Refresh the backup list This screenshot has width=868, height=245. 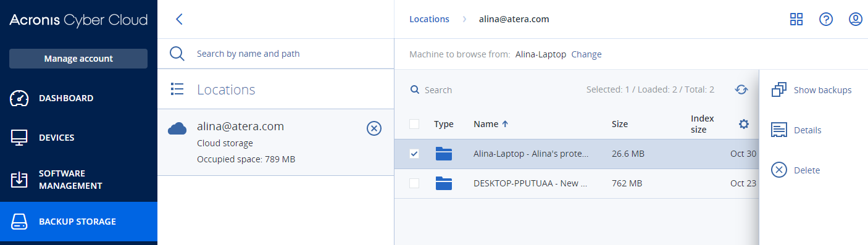(741, 90)
